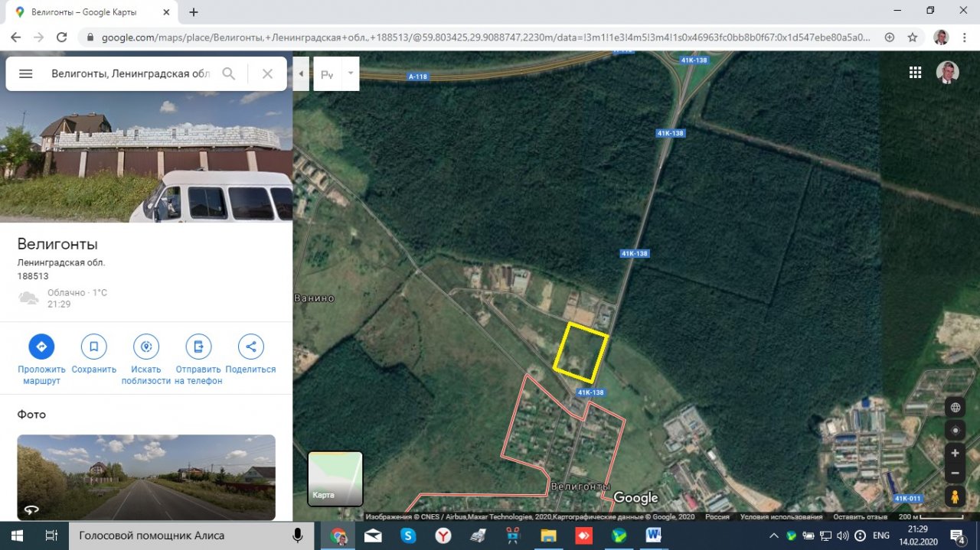Click the Условия использования link
Viewport: 980px width, 550px height.
coord(781,517)
